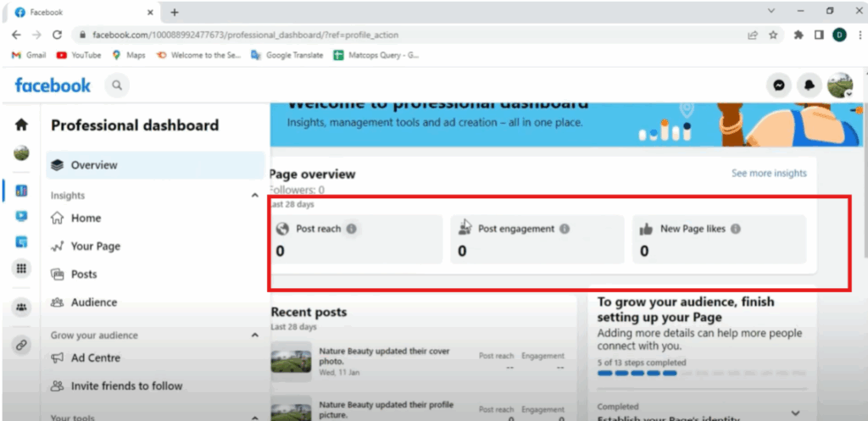Viewport: 868px width, 421px height.
Task: Select Overview in Professional dashboard
Action: pyautogui.click(x=155, y=165)
